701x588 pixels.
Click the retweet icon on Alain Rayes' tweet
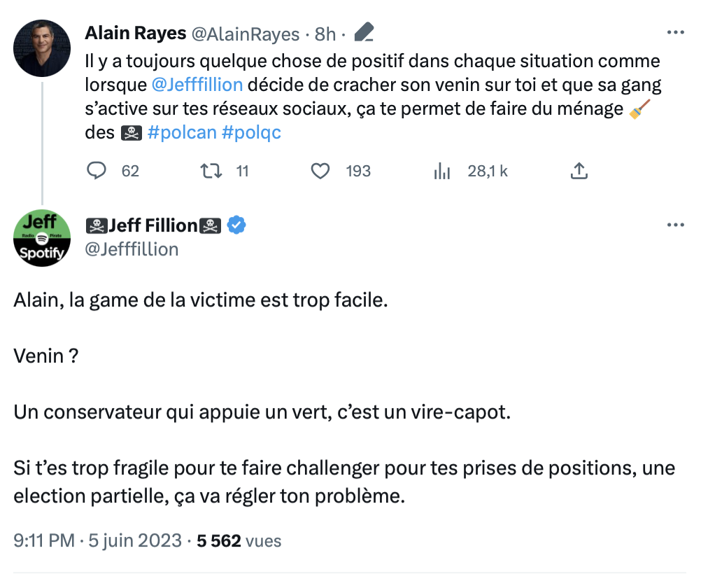click(211, 171)
